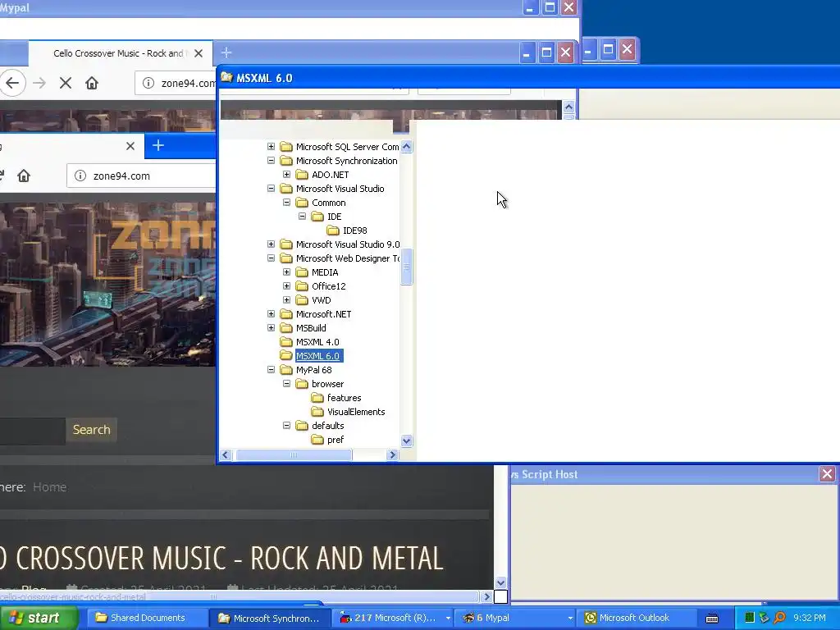Click site info icon in upper Mypal address bar
Viewport: 840px width, 630px height.
(148, 83)
